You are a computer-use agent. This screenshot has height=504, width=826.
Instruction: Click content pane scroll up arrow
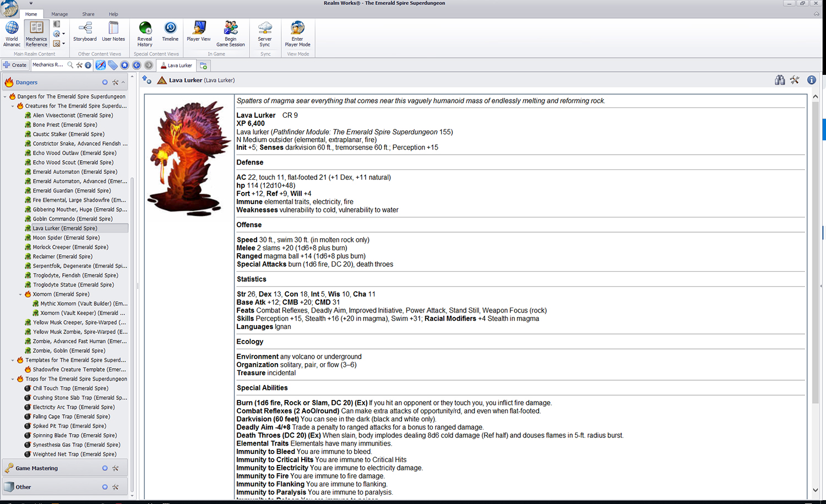(816, 96)
